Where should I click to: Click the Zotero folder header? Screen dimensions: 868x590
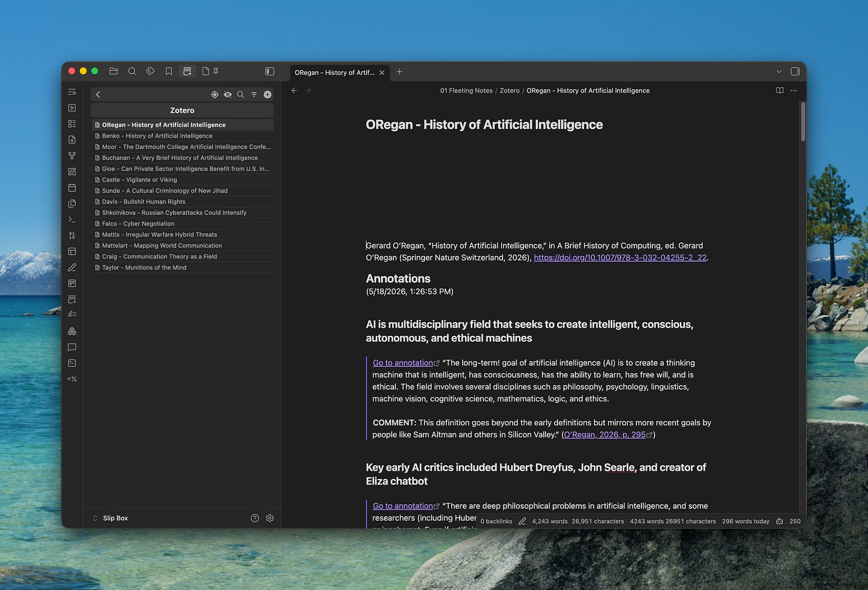[x=182, y=110]
